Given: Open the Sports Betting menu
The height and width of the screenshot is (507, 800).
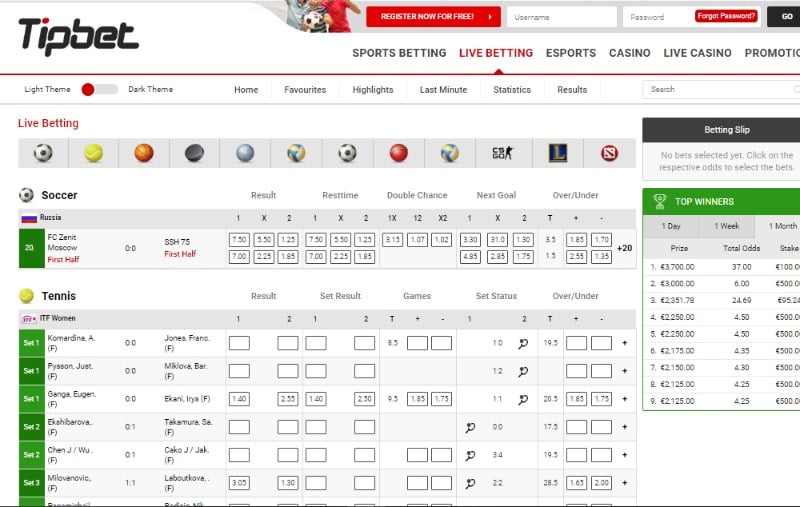Looking at the screenshot, I should point(399,53).
